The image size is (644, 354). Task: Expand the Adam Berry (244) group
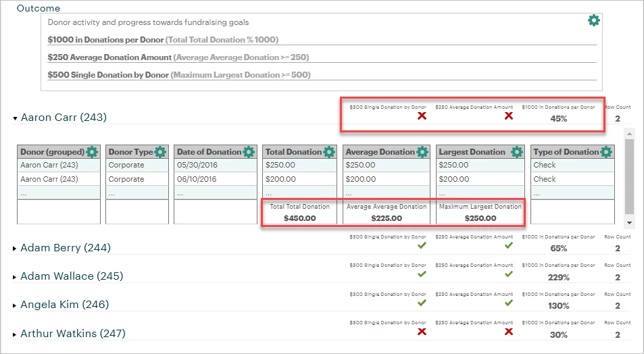pyautogui.click(x=15, y=249)
